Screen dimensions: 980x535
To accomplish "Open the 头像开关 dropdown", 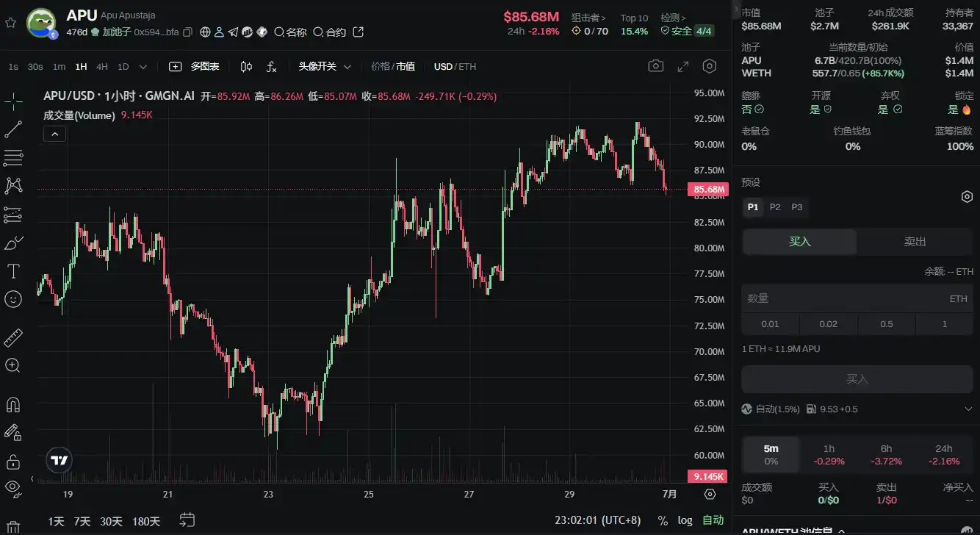I will pos(324,67).
